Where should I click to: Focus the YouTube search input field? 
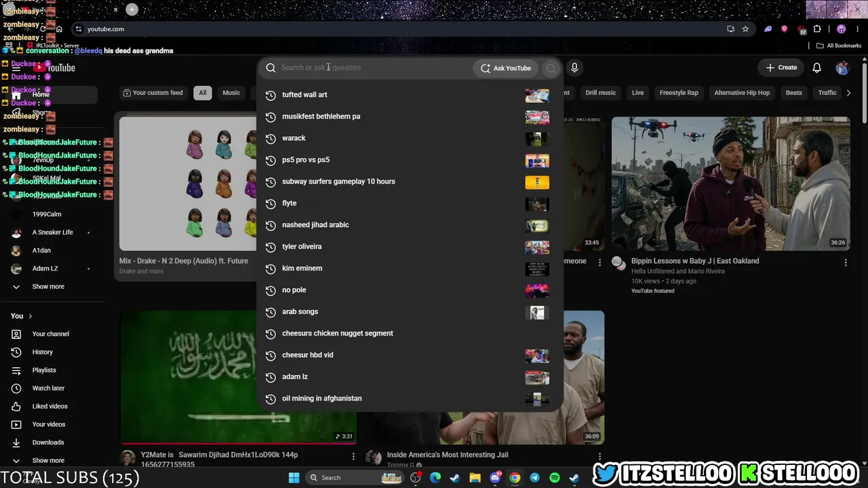374,68
